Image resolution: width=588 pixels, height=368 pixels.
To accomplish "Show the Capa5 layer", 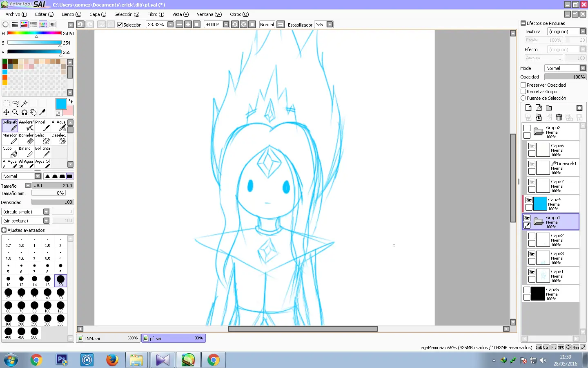I will click(527, 290).
